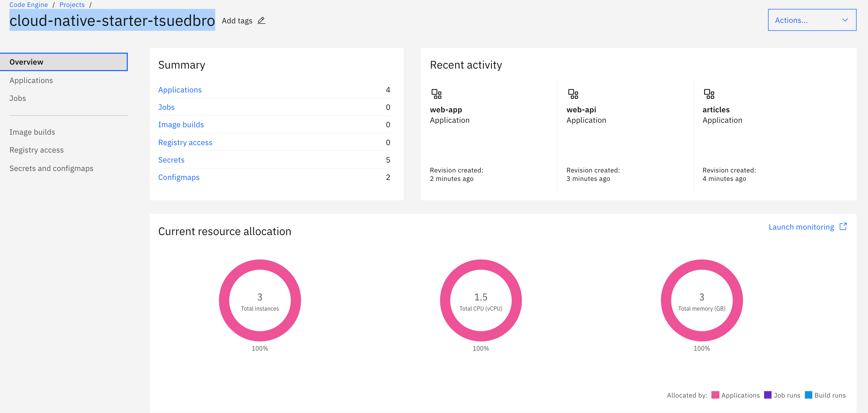Viewport: 868px width, 413px height.
Task: Open the Actions dropdown
Action: pyautogui.click(x=812, y=20)
